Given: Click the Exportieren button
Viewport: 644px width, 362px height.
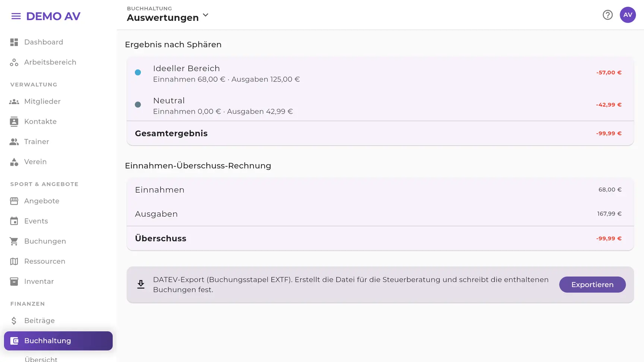Looking at the screenshot, I should (592, 285).
